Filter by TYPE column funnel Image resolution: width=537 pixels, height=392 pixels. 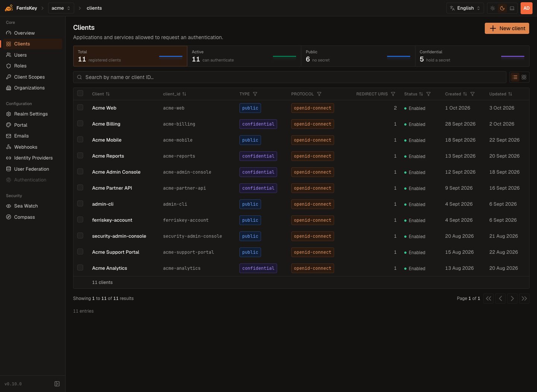coord(255,94)
